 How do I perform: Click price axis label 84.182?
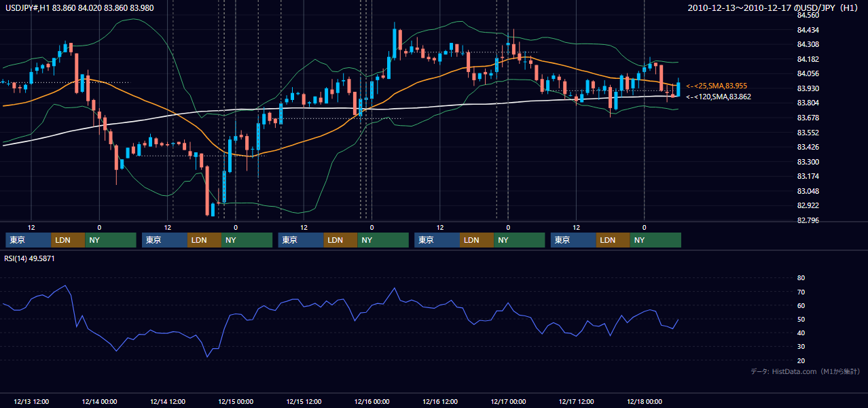[808, 59]
